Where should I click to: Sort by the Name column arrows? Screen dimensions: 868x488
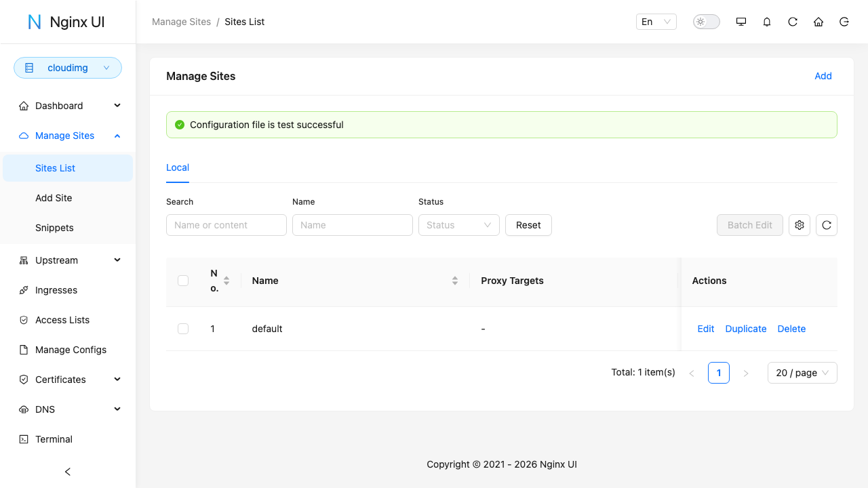pos(455,281)
